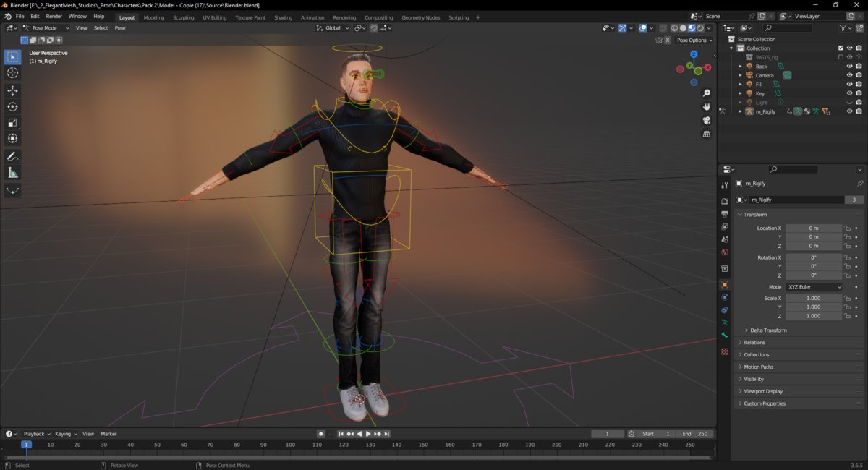Screen dimensions: 868x470
Task: Open the Keying popover in the timeline
Action: pos(66,434)
